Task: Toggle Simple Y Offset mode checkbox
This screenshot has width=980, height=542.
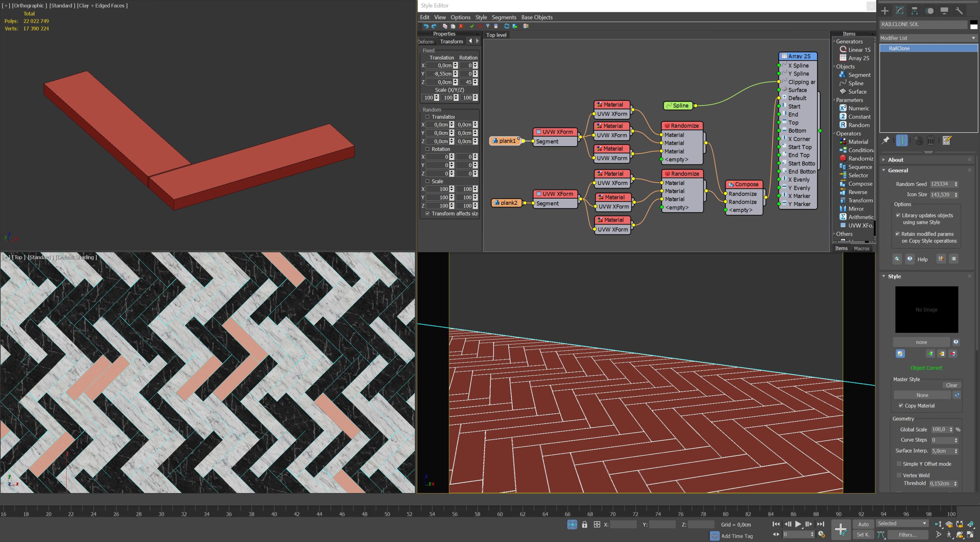Action: [899, 464]
